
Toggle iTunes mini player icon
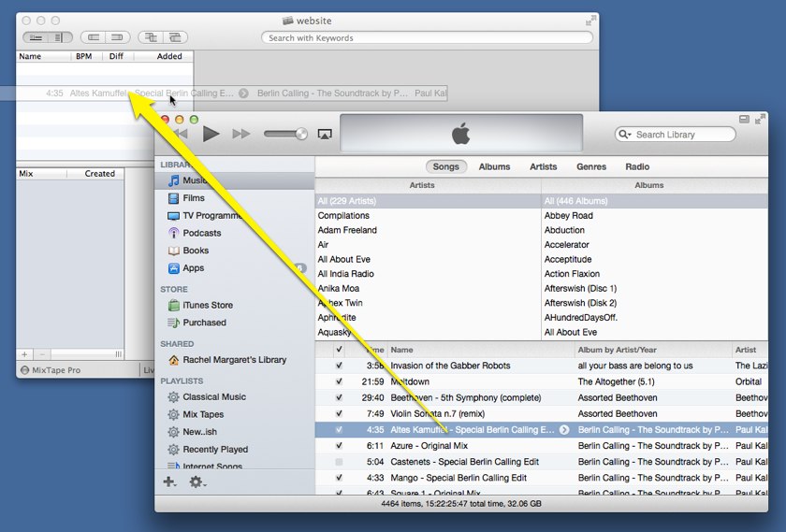(x=745, y=120)
